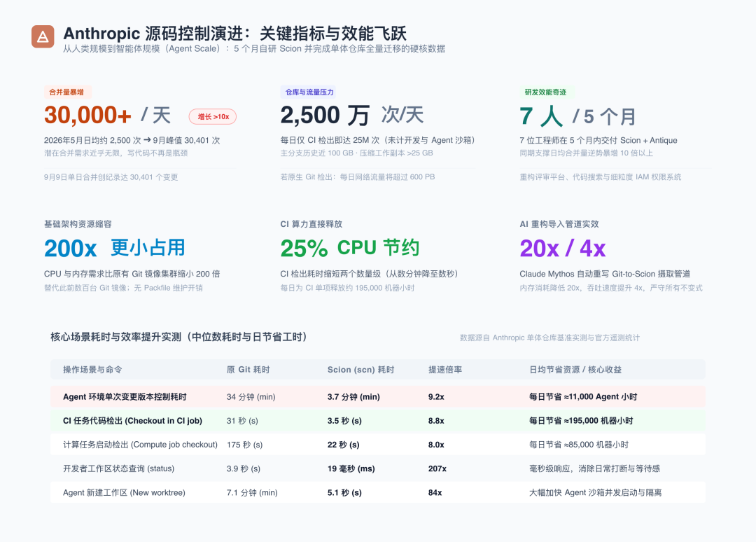Click '每日为 CI 单项释放约 195,000' note
This screenshot has width=756, height=542.
coord(347,288)
